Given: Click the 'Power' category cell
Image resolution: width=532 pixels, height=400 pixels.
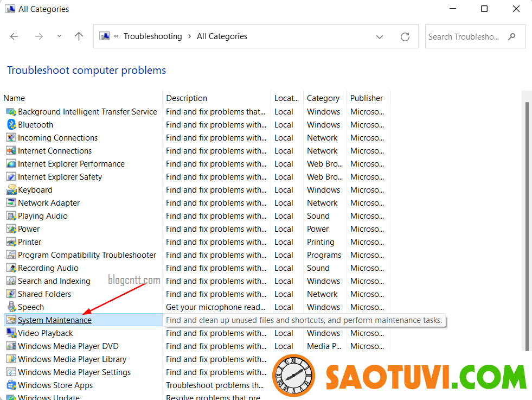Looking at the screenshot, I should click(x=318, y=229).
